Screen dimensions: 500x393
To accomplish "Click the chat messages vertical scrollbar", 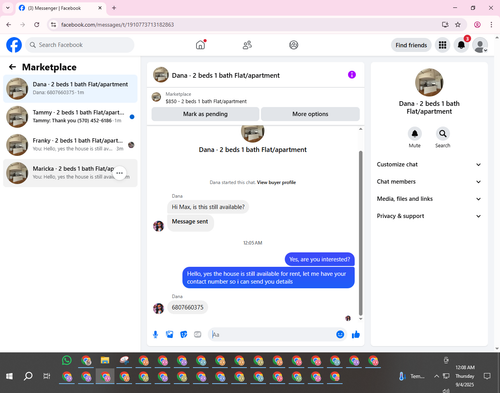I will click(360, 233).
